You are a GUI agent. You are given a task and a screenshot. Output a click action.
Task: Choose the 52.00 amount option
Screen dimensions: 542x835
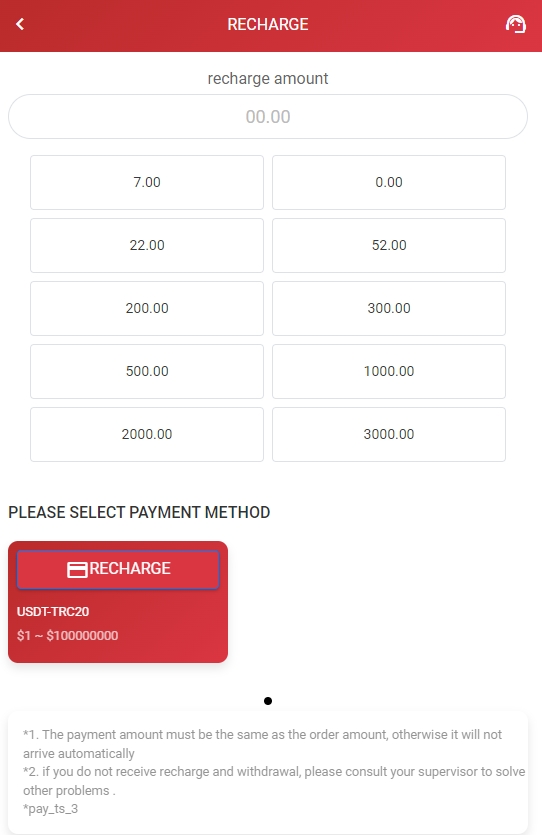click(x=389, y=245)
